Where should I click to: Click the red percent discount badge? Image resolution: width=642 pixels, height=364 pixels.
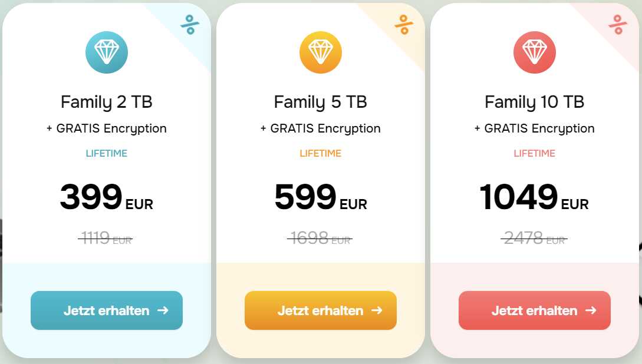(x=618, y=25)
